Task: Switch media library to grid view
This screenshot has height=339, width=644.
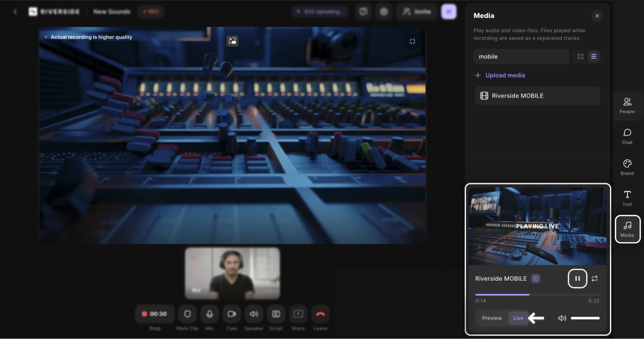Action: [580, 56]
